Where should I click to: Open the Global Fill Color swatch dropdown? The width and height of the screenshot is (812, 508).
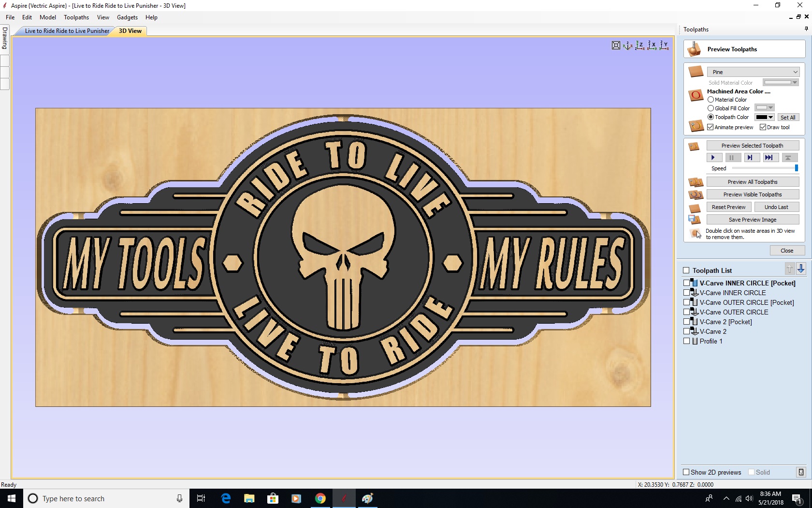764,107
